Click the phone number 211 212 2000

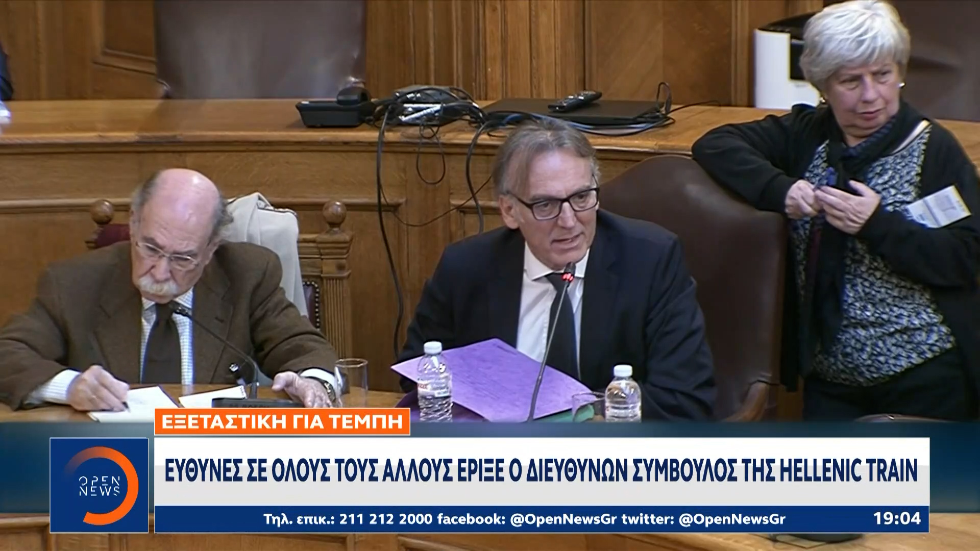(x=385, y=519)
